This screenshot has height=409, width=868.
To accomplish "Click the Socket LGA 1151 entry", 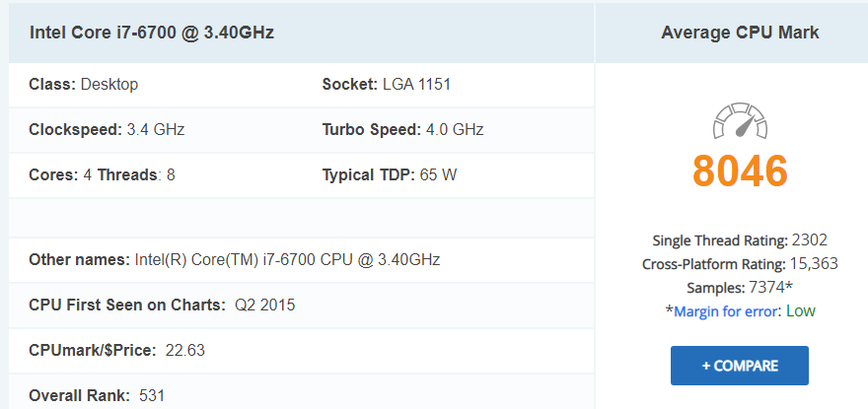I will pos(387,84).
